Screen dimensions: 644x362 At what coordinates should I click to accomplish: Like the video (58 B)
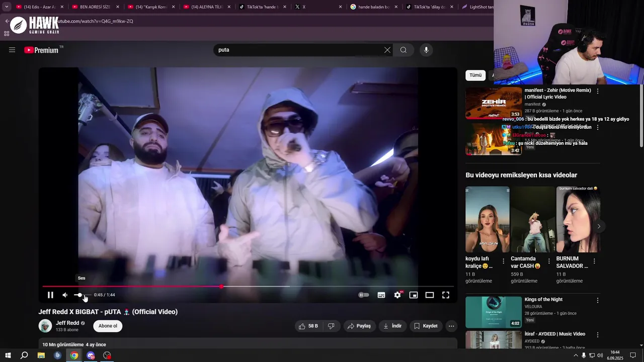[x=308, y=326]
